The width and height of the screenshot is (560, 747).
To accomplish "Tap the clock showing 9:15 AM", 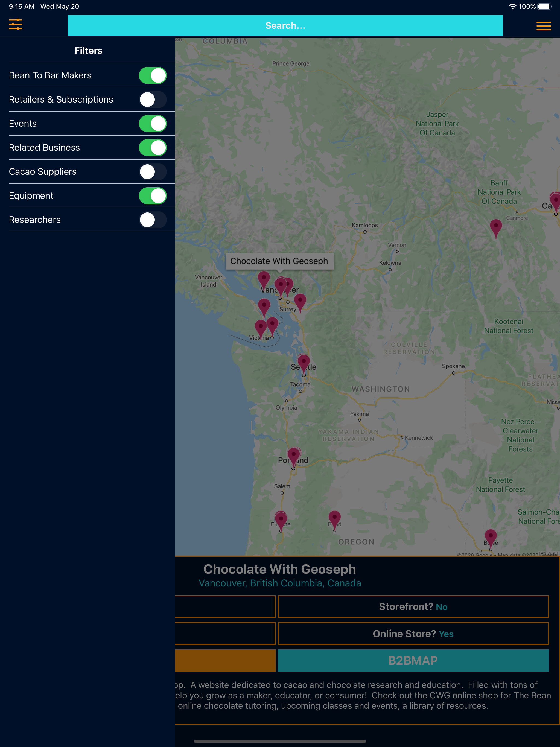I will (x=22, y=6).
